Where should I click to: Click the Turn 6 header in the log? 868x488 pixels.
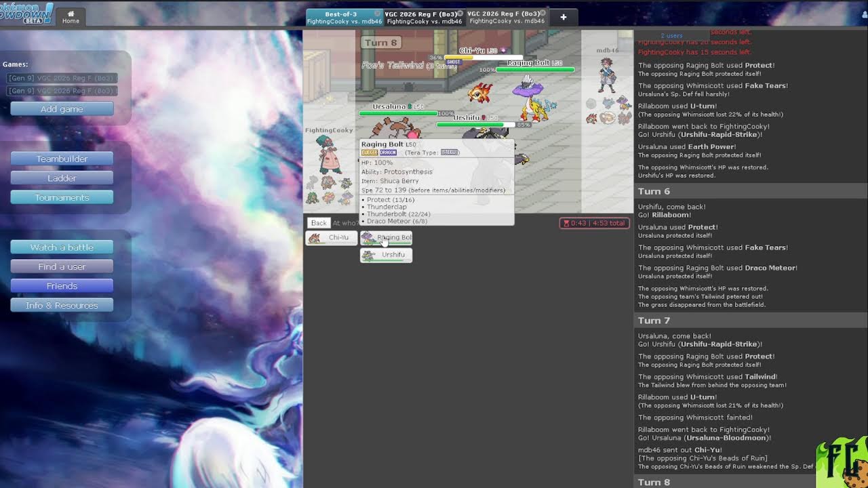pos(751,191)
